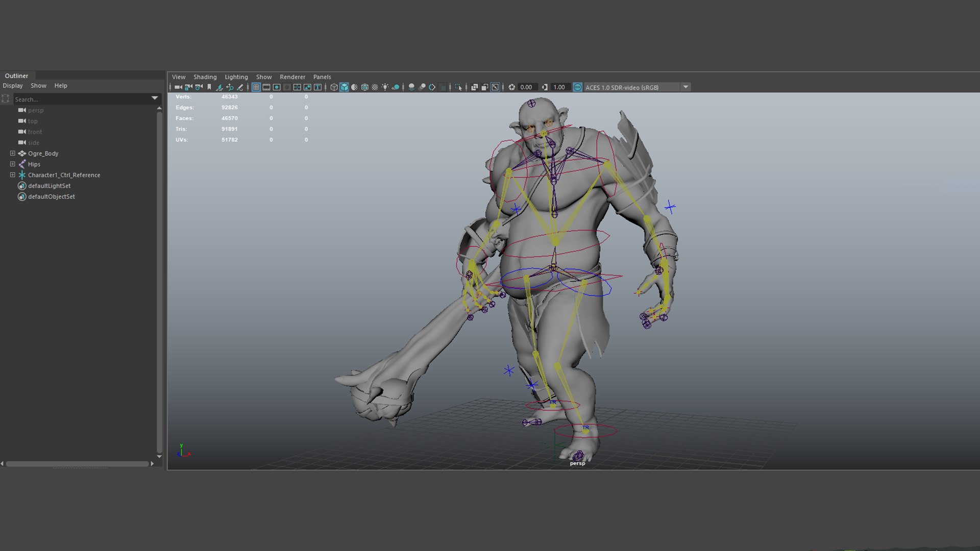Open the Outliner search filter dropdown arrow
The height and width of the screenshot is (551, 980).
(155, 98)
